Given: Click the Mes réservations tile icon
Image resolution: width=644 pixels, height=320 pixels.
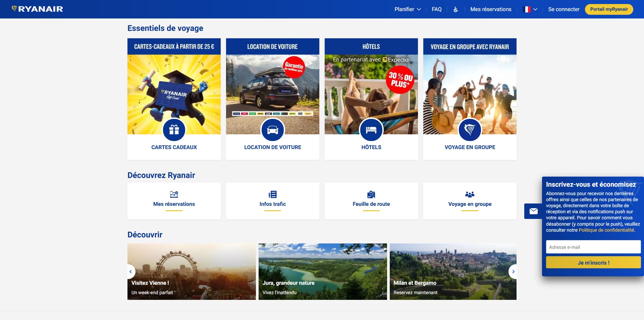Looking at the screenshot, I should point(174,194).
